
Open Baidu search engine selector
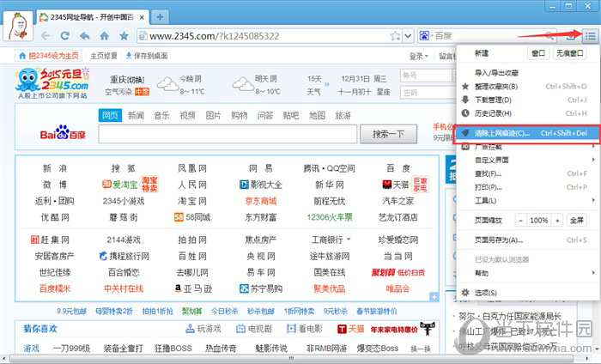coord(425,36)
